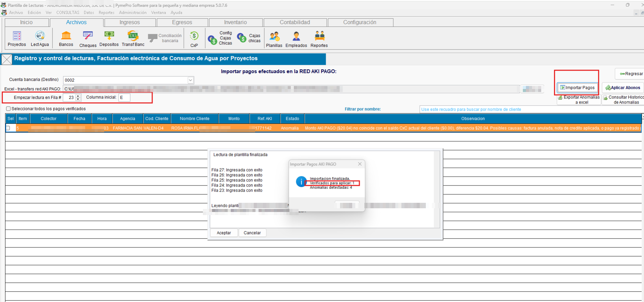Click the Nombre Cliente column header
644x302 pixels.
(x=194, y=119)
